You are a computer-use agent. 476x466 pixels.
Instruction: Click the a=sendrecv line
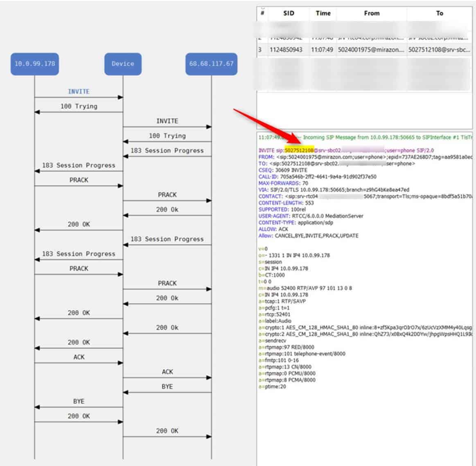tap(272, 341)
